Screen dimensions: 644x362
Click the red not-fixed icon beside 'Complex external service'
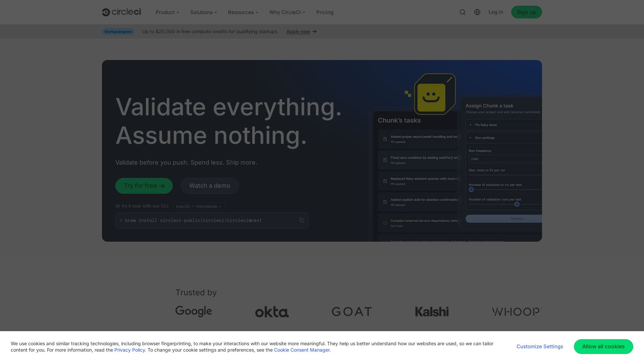(x=385, y=223)
